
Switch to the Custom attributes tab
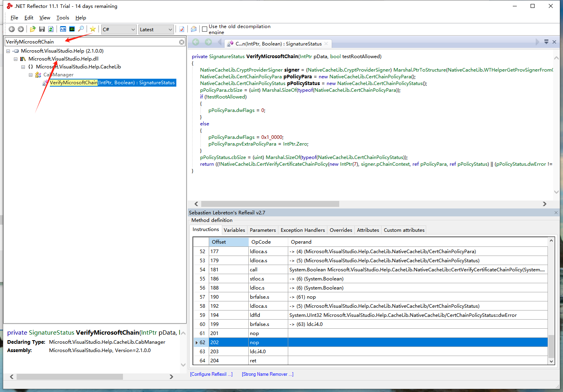click(404, 230)
